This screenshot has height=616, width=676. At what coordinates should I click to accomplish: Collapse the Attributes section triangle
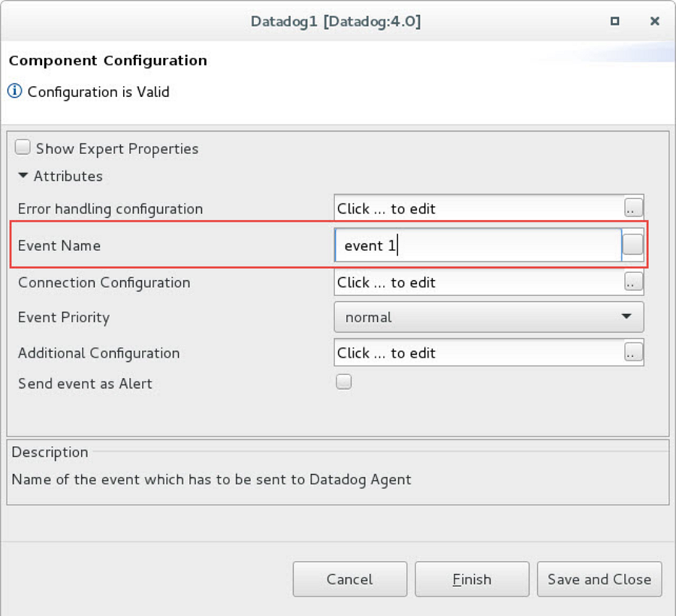[23, 176]
